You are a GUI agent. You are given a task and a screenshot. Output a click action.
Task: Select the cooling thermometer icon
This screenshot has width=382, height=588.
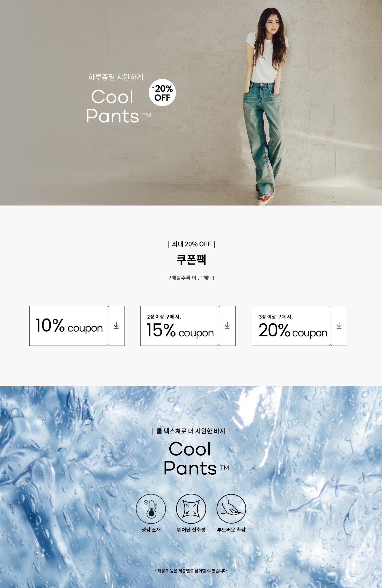pos(151,509)
